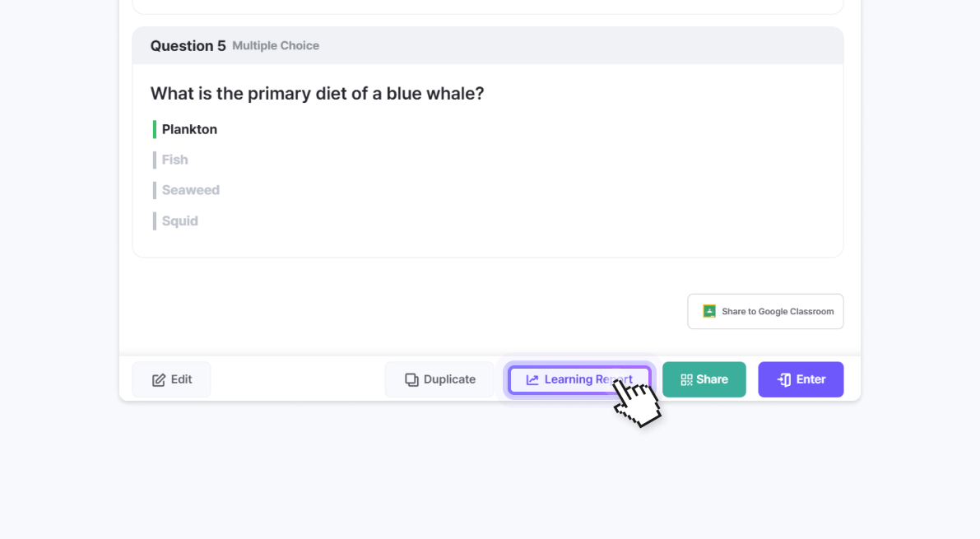Click the Multiple Choice type label
980x539 pixels.
276,46
